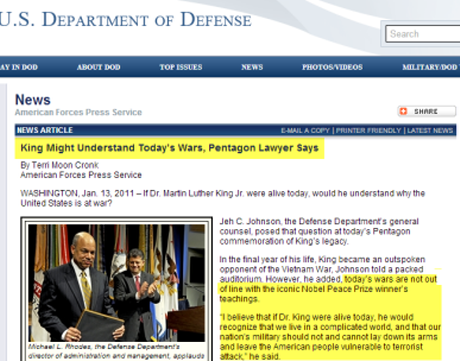Click the NEWS ARTICLE bar label
Screen dimensions: 460x361
[x=45, y=130]
